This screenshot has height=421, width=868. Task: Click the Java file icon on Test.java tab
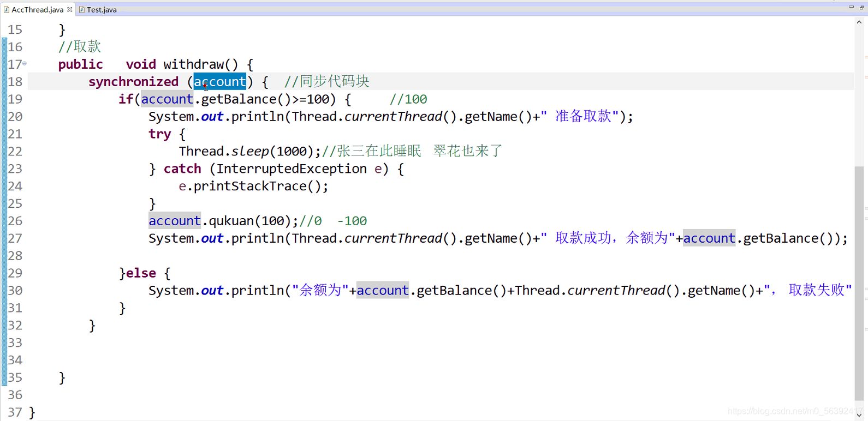[82, 9]
